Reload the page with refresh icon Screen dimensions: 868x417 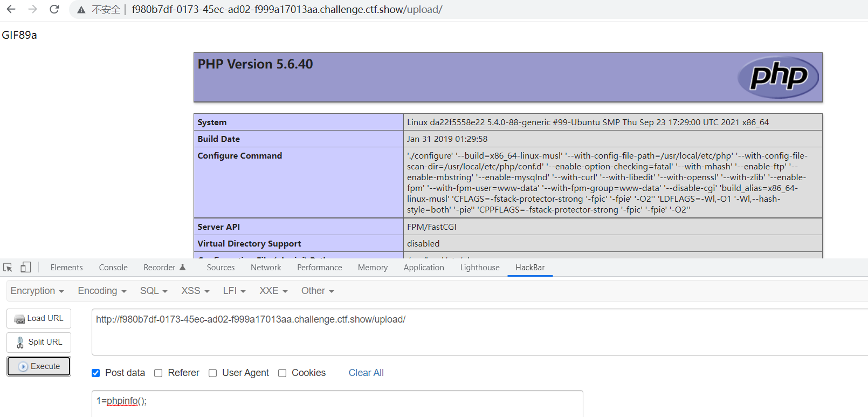pos(54,9)
